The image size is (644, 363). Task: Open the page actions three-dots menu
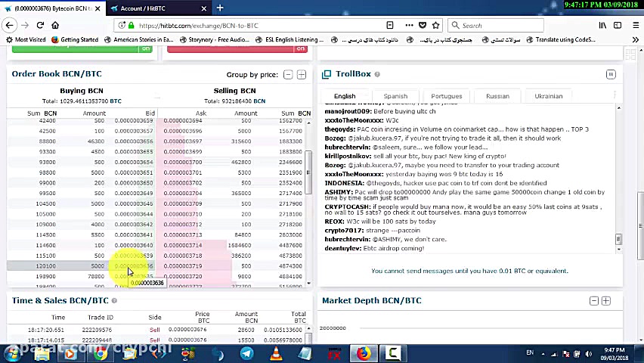pos(409,25)
